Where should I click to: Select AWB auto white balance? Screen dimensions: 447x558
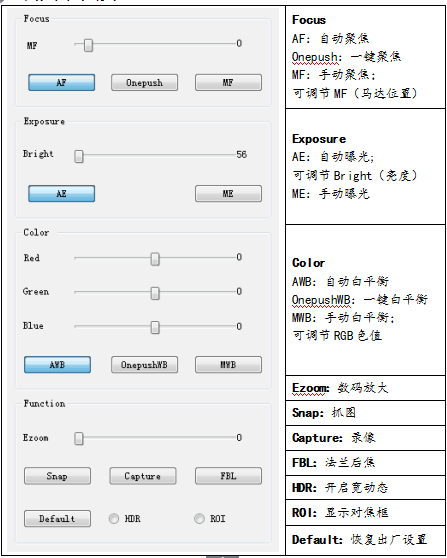click(x=57, y=365)
